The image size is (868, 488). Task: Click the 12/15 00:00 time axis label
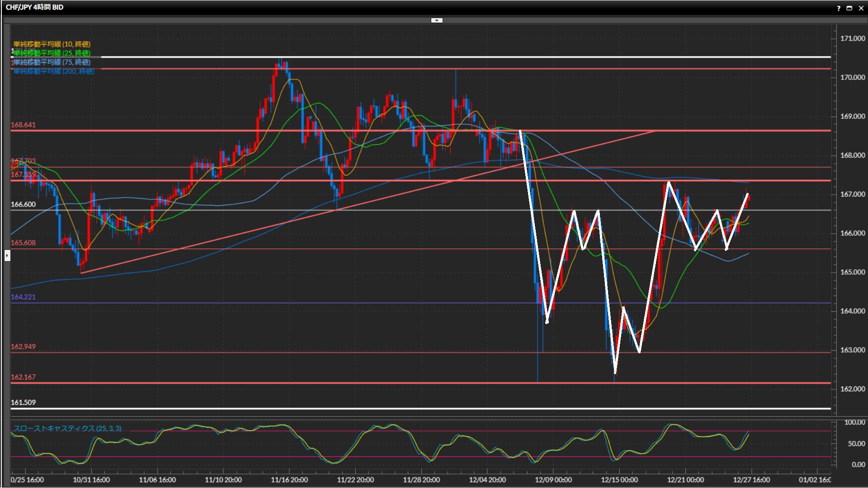pyautogui.click(x=619, y=480)
